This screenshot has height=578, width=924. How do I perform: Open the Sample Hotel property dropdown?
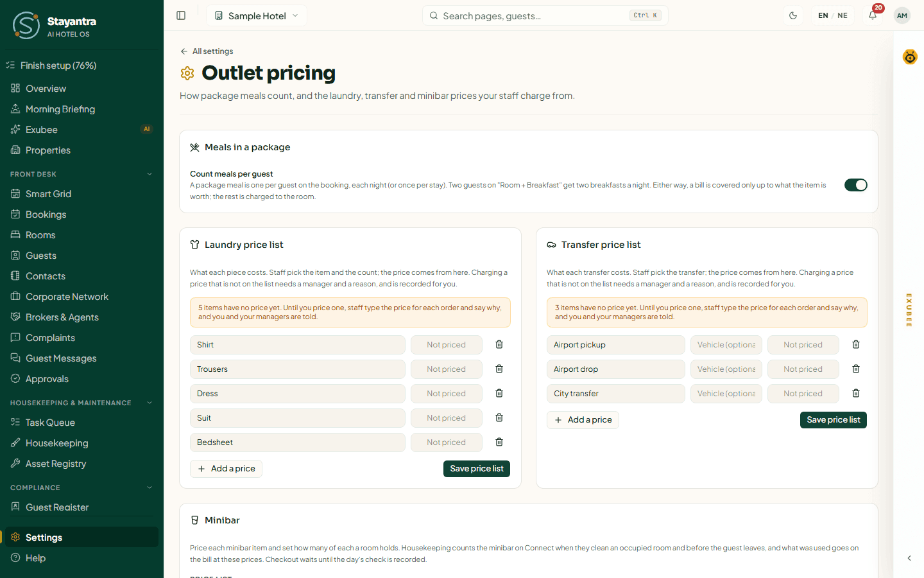pos(257,15)
